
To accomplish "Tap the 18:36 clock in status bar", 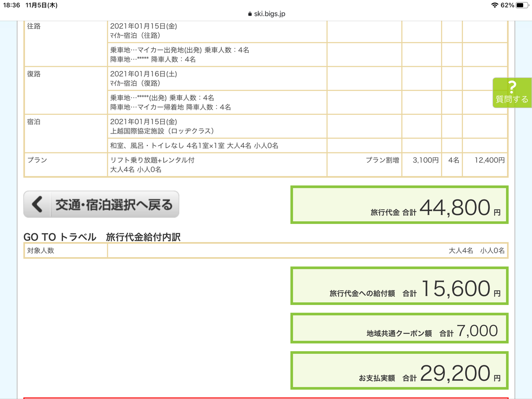I will tap(11, 5).
